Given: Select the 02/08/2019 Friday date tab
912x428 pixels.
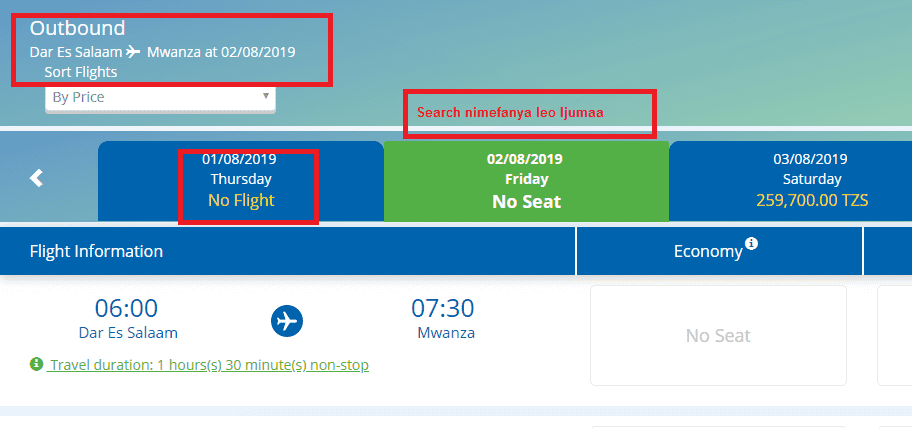Looking at the screenshot, I should pyautogui.click(x=526, y=181).
